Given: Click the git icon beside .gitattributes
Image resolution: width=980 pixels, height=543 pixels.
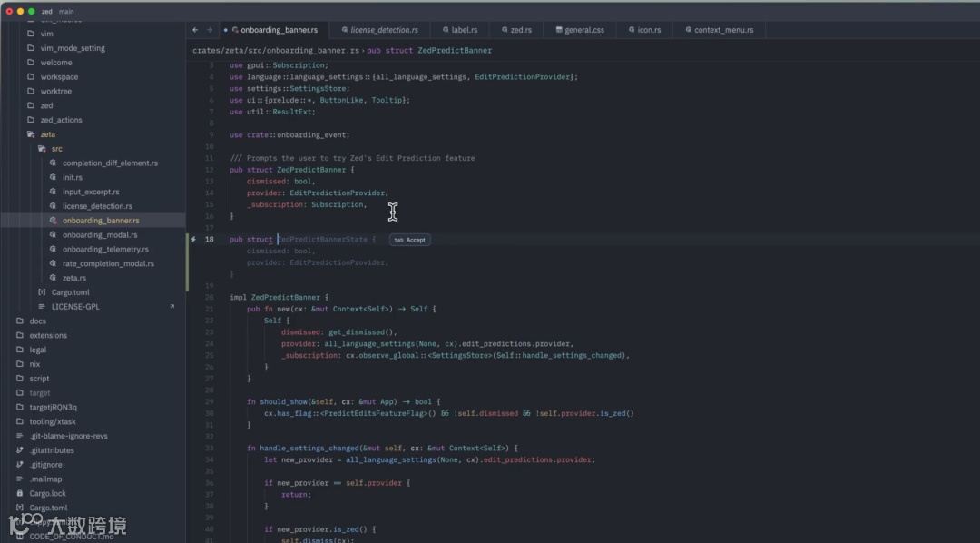Looking at the screenshot, I should coord(20,450).
